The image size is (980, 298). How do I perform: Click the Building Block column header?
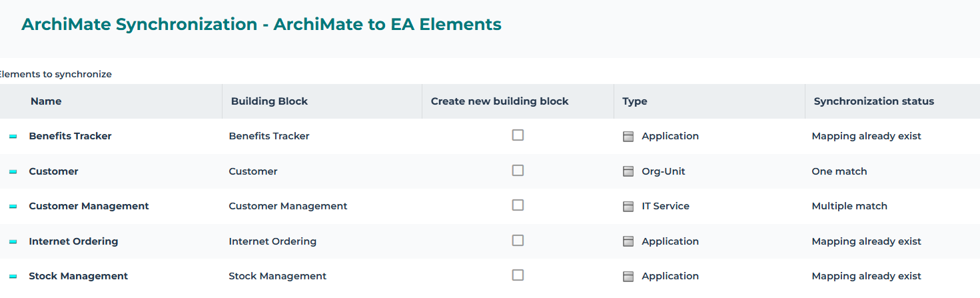pos(269,101)
